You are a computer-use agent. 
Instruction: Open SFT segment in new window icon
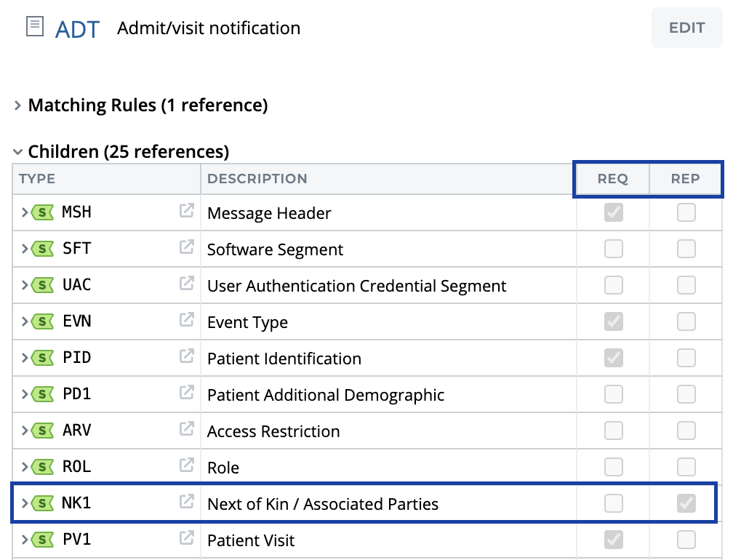coord(187,248)
